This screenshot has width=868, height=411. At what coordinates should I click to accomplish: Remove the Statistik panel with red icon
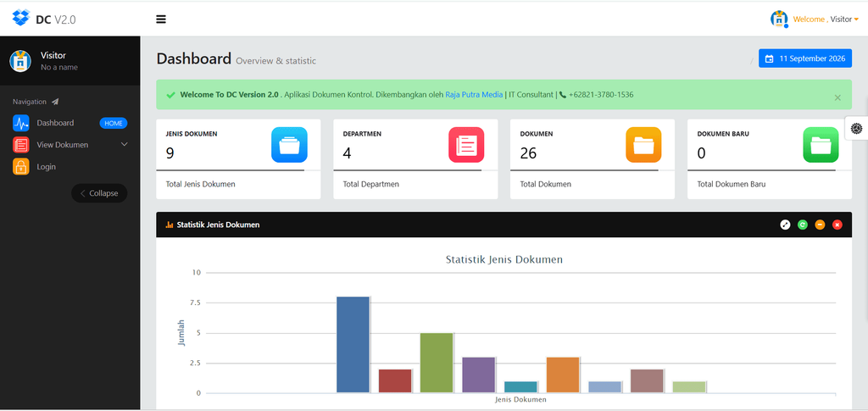pyautogui.click(x=837, y=225)
